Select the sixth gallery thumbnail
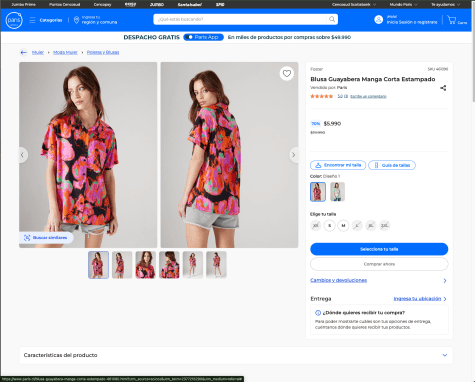 click(216, 265)
